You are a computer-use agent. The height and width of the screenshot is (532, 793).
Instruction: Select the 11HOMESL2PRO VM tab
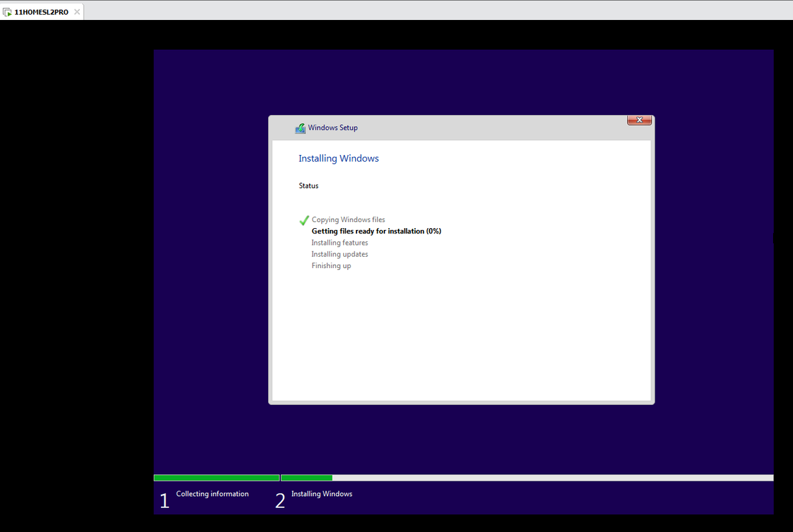tap(41, 11)
